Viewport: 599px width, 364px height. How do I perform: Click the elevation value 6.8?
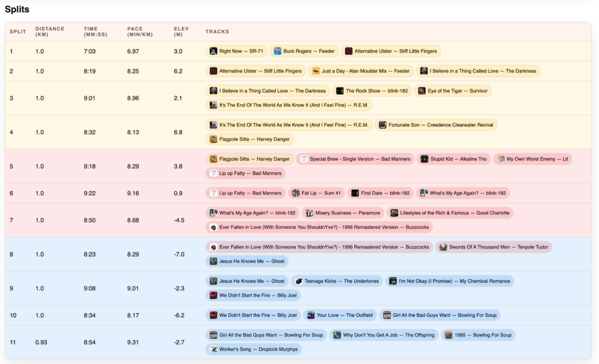(178, 132)
